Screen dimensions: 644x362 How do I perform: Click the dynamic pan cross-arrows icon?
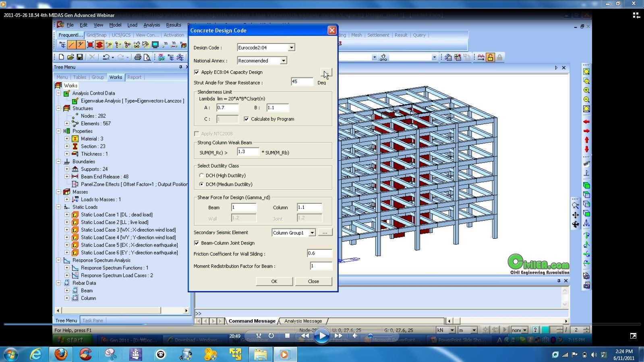pos(576,215)
